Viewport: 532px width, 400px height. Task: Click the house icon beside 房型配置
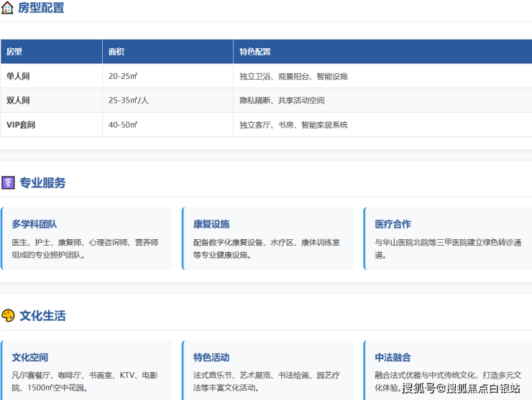pyautogui.click(x=8, y=8)
